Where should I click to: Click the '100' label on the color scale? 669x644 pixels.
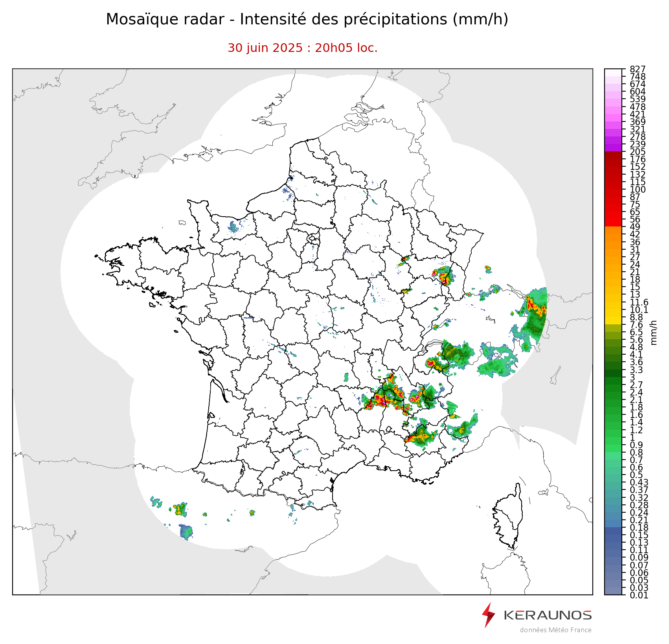point(637,190)
